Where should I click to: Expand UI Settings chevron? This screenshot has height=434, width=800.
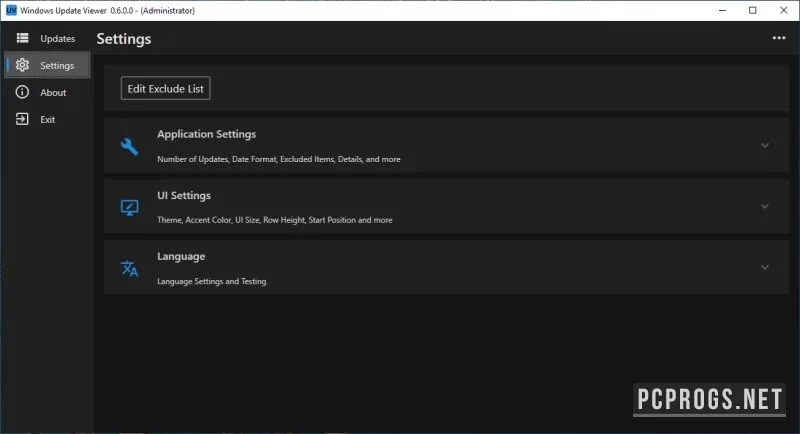coord(764,206)
